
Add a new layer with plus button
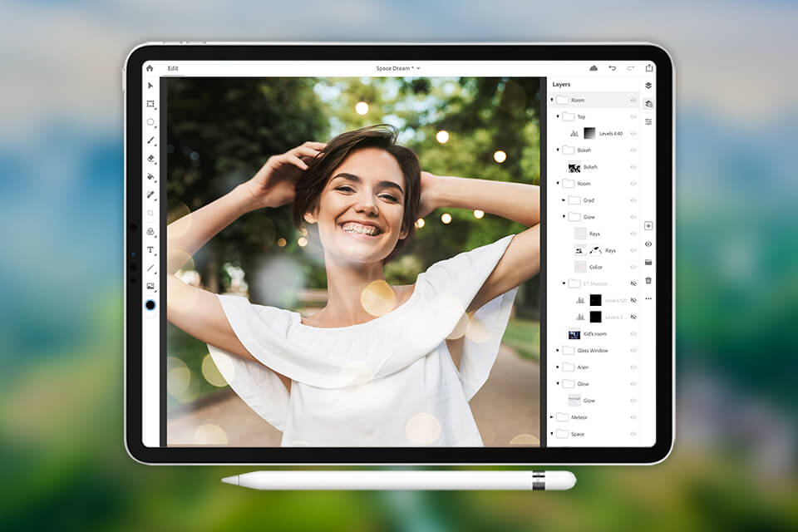(x=649, y=225)
